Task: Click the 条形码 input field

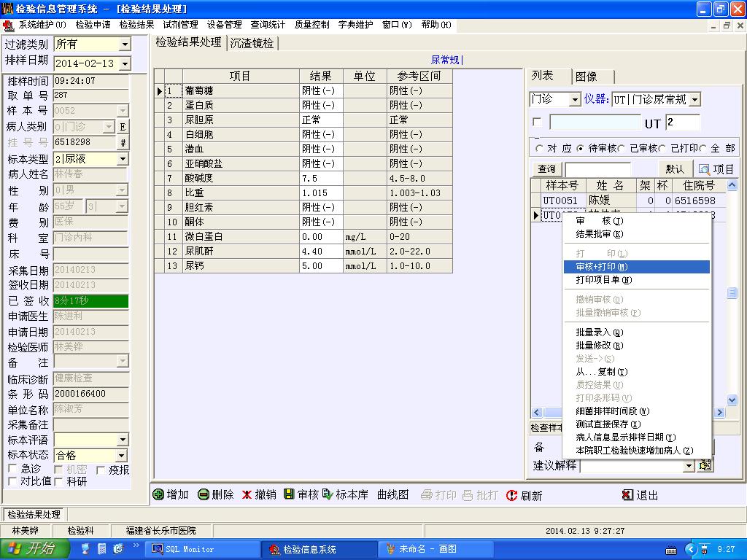Action: [90, 394]
